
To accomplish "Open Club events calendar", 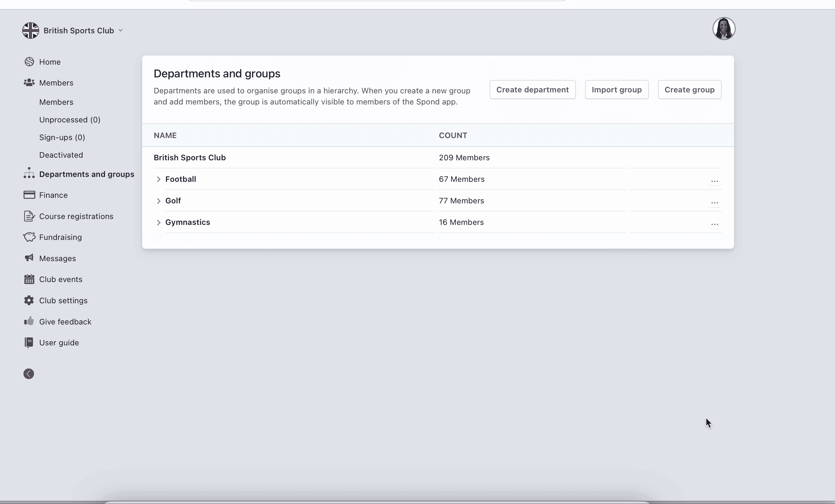I will [60, 279].
